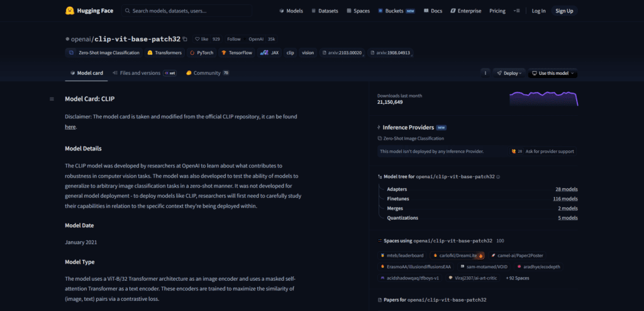Open the acidshadowqaq/tfboys-v1 space
644x311 pixels.
point(410,278)
